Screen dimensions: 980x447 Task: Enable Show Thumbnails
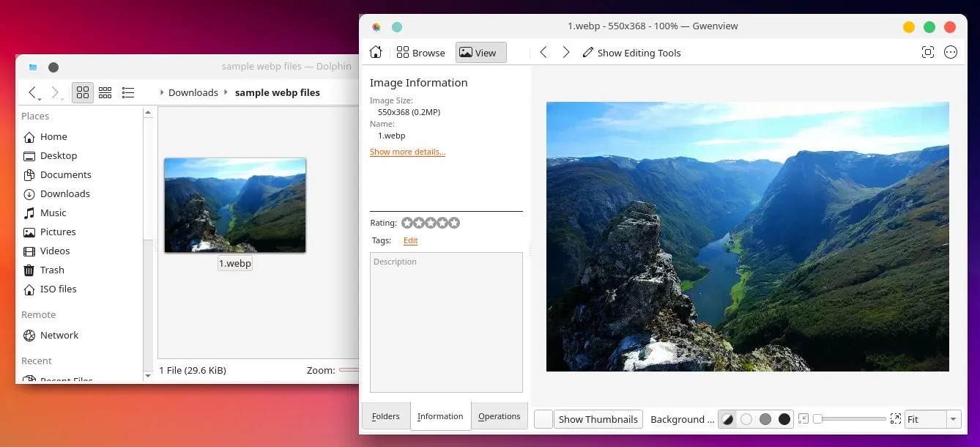point(598,418)
